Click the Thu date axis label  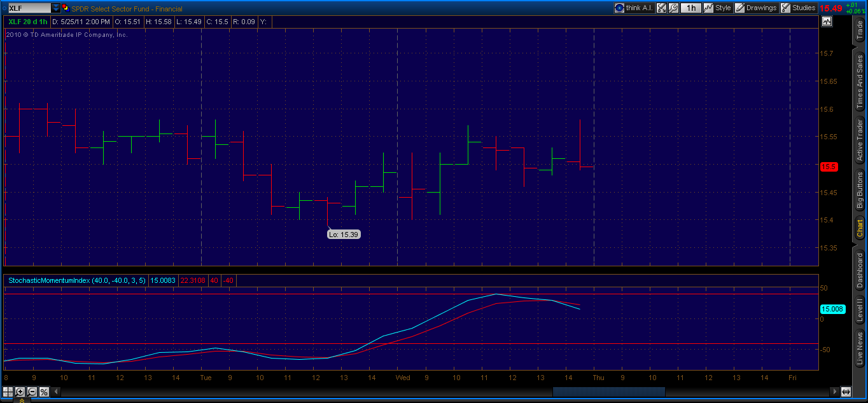(598, 378)
